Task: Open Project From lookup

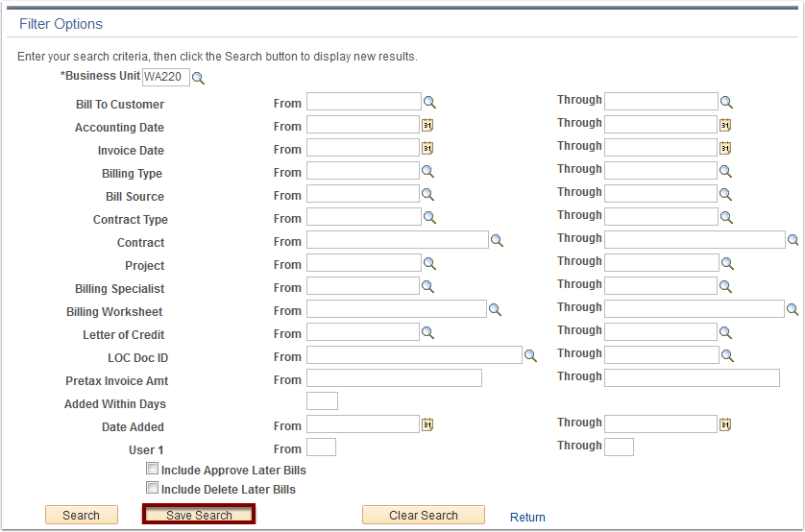Action: tap(429, 264)
